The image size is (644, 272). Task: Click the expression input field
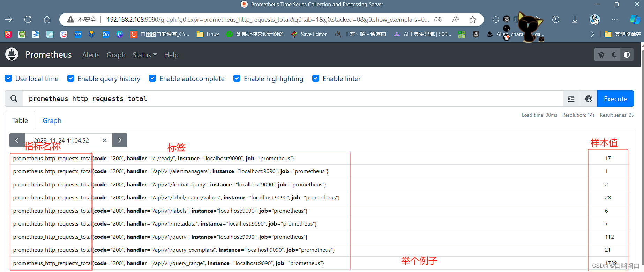(293, 99)
